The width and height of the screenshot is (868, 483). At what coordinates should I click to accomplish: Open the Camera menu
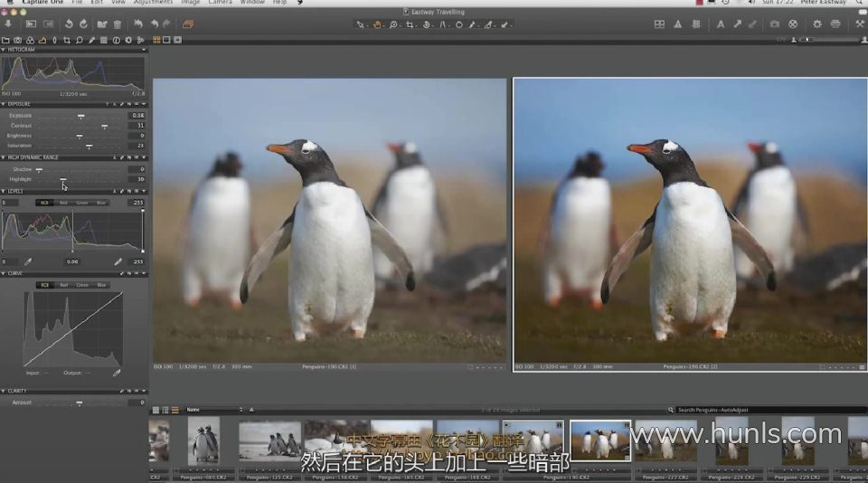[x=220, y=3]
